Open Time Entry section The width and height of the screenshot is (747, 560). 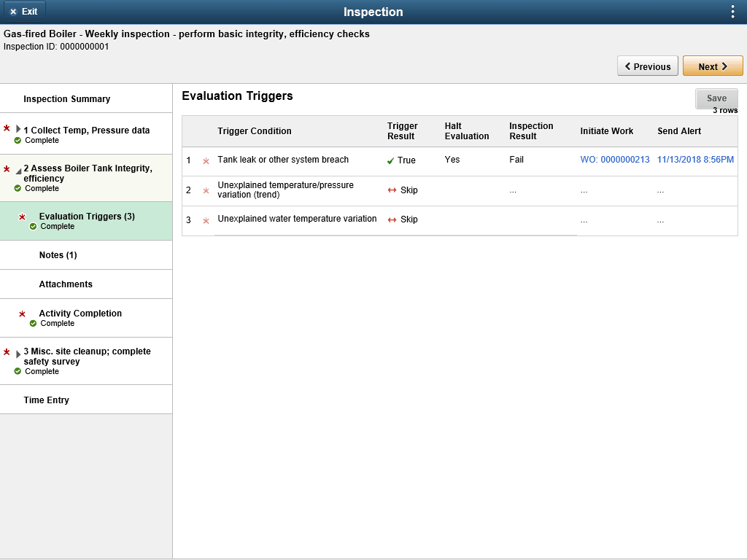pyautogui.click(x=86, y=400)
